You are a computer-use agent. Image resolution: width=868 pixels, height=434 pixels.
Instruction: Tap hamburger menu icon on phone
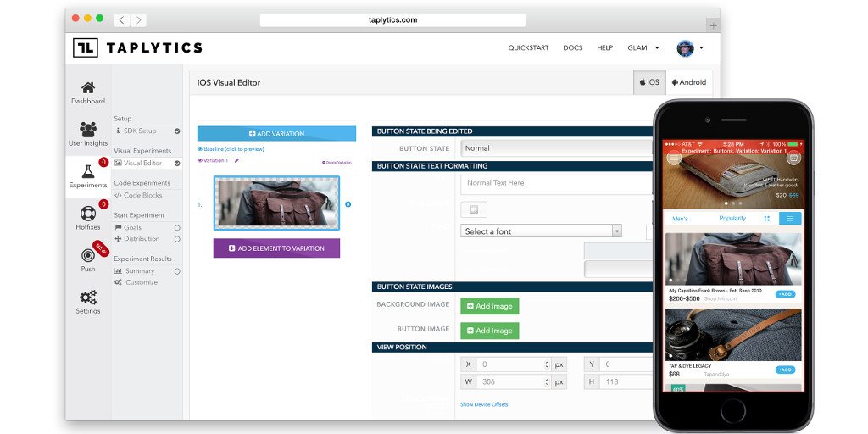[674, 159]
